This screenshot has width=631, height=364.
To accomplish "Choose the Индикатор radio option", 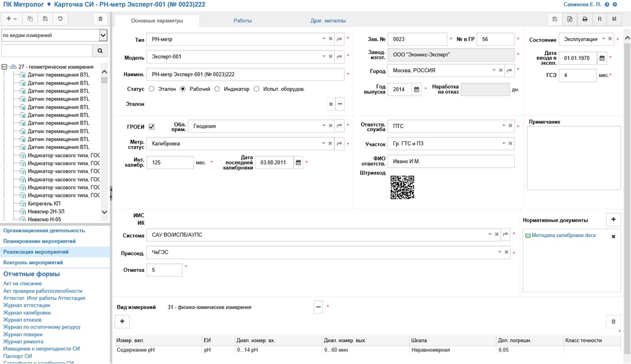I will [x=217, y=89].
